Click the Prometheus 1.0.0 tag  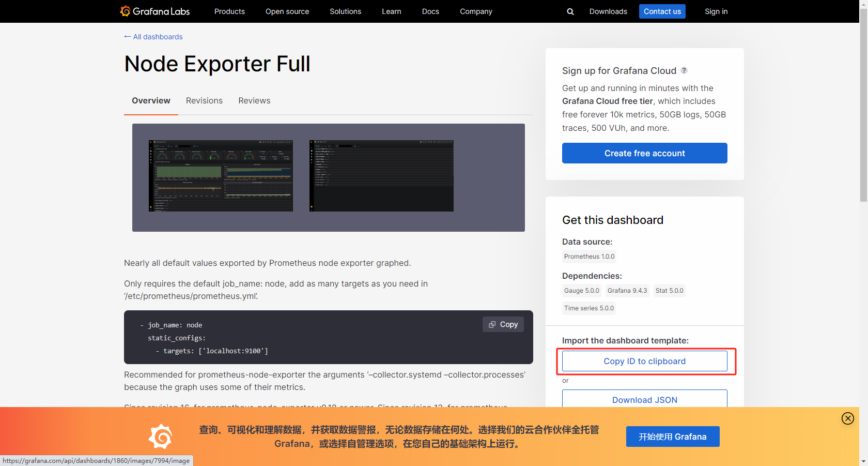tap(590, 257)
